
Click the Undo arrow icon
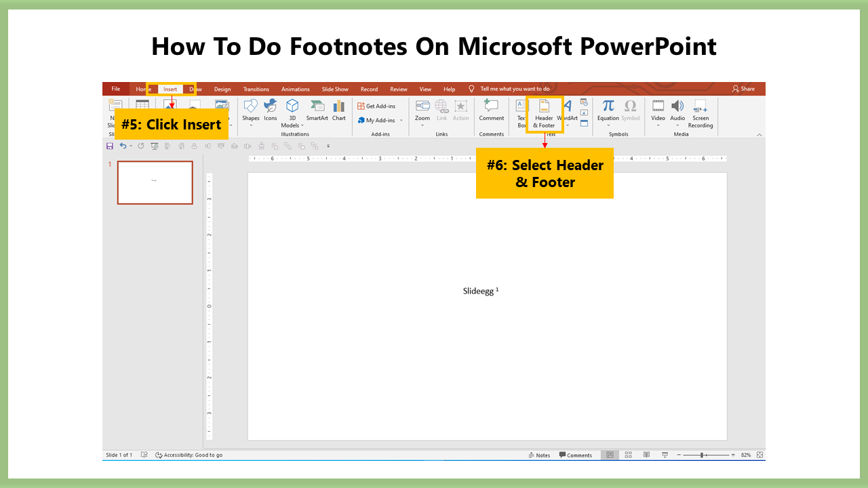(x=123, y=146)
